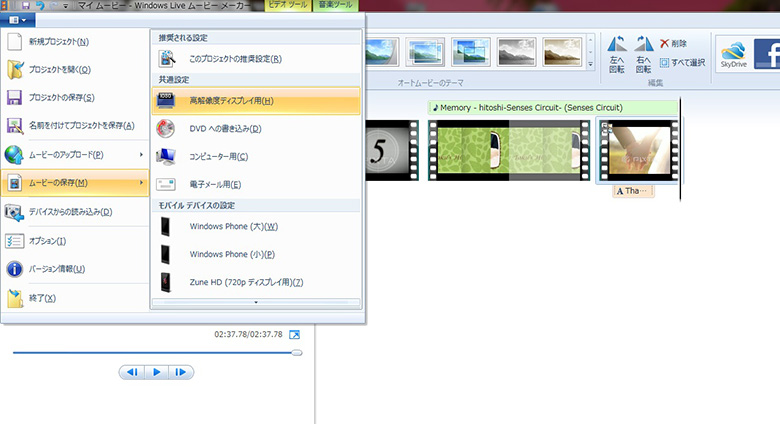This screenshot has height=424, width=780.
Task: Click the Burn to DVD disc icon
Action: [x=166, y=129]
